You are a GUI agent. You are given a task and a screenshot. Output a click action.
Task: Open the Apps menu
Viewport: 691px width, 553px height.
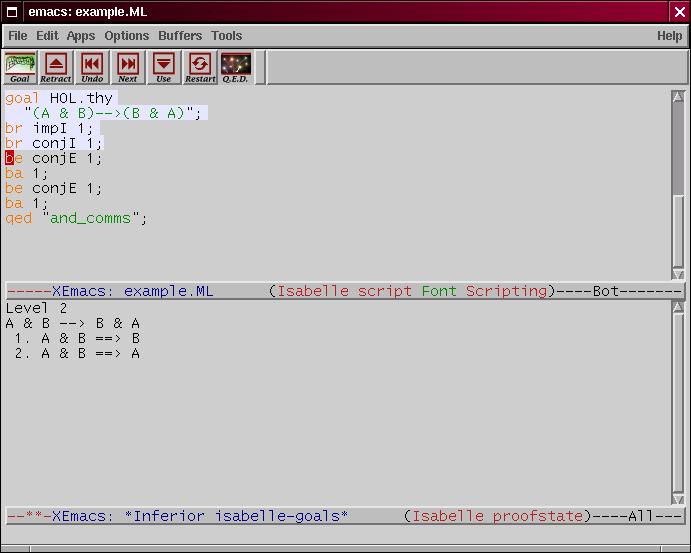pos(81,36)
